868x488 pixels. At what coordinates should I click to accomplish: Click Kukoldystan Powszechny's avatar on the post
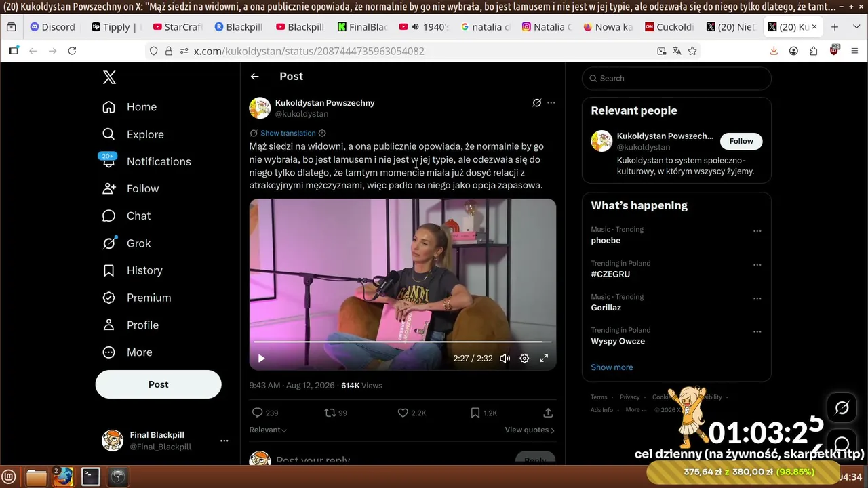point(260,108)
